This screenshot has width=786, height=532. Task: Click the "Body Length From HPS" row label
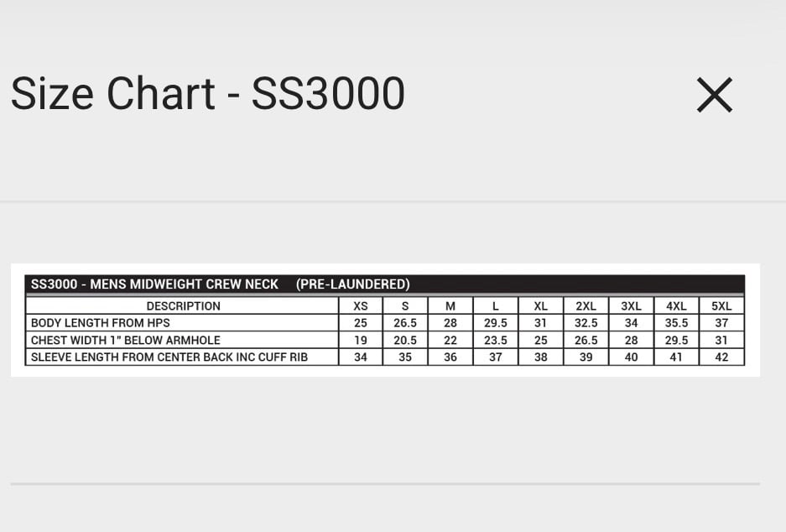101,323
